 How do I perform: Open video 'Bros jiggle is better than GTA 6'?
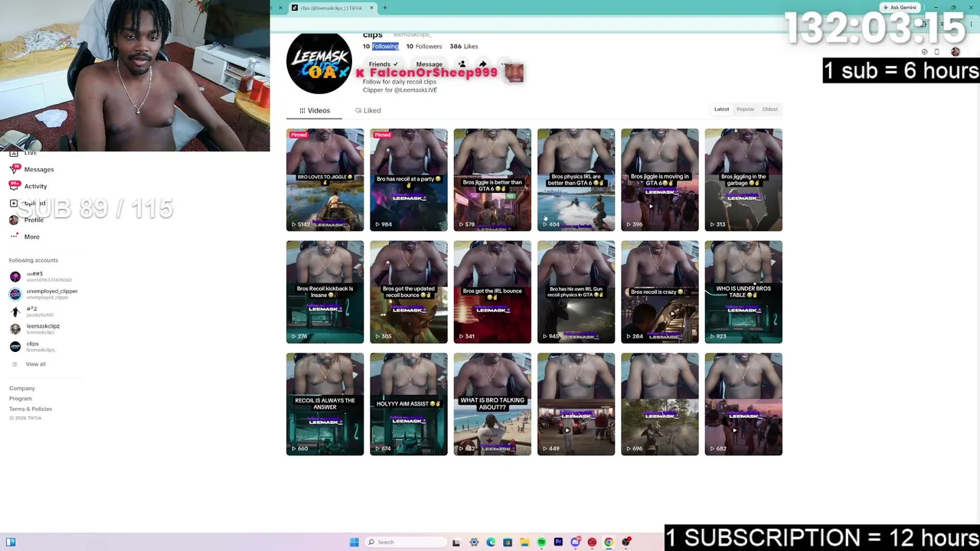pos(492,180)
